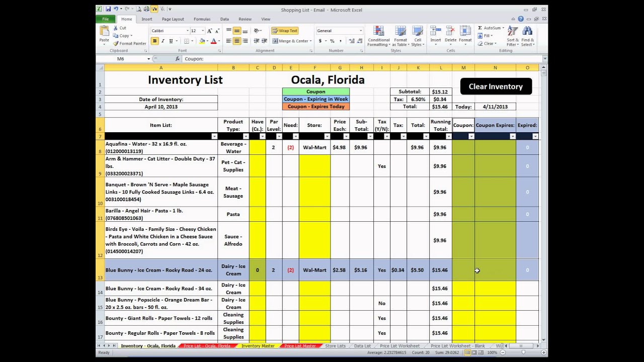Switch to Normal view in status bar
The width and height of the screenshot is (644, 362).
[467, 352]
